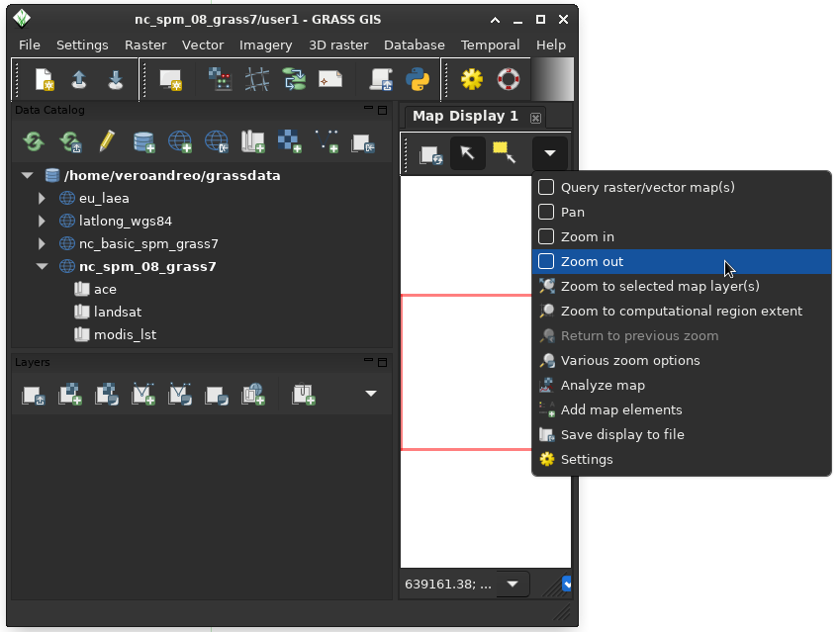Open raster map calculator icon
This screenshot has height=632, width=840.
pyautogui.click(x=221, y=80)
